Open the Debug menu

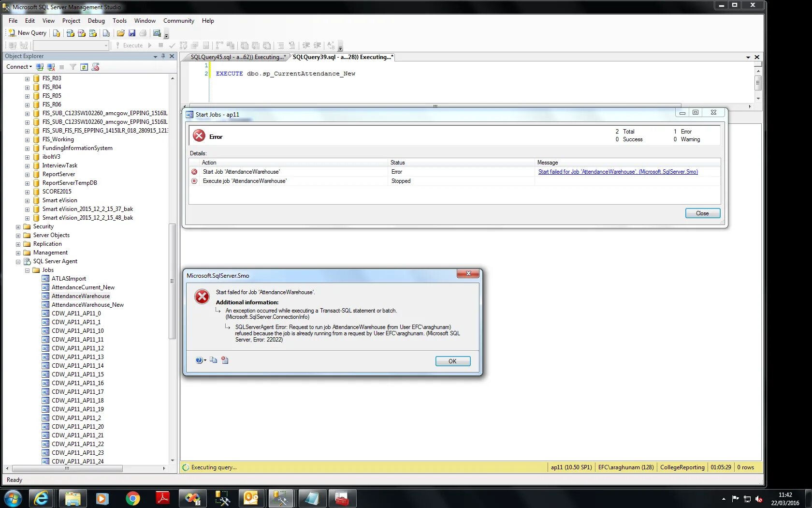[96, 21]
